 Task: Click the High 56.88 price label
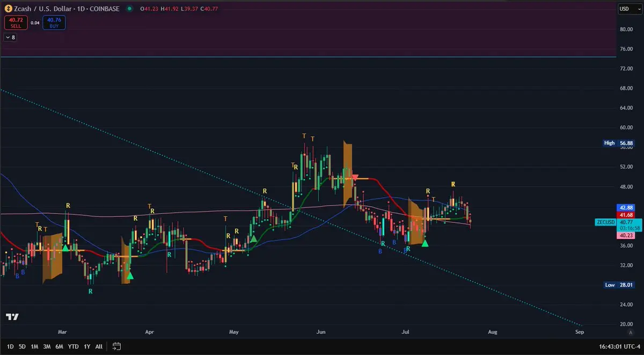618,143
